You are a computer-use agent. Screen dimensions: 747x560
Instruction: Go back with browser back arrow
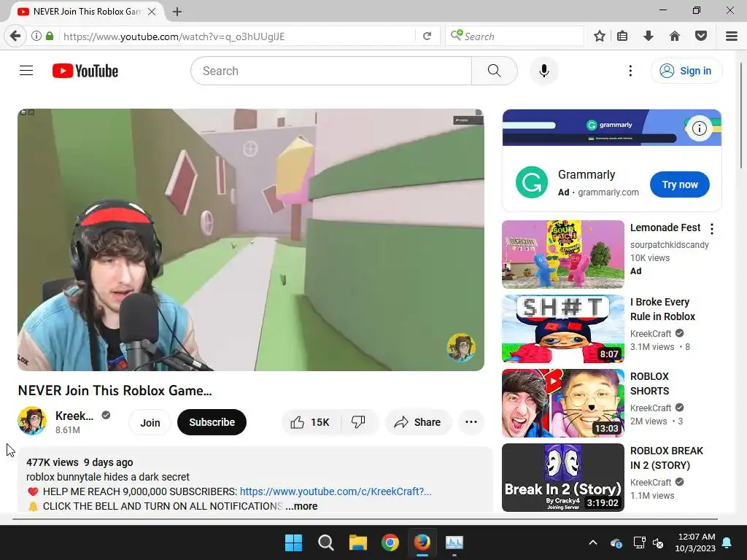(x=15, y=36)
